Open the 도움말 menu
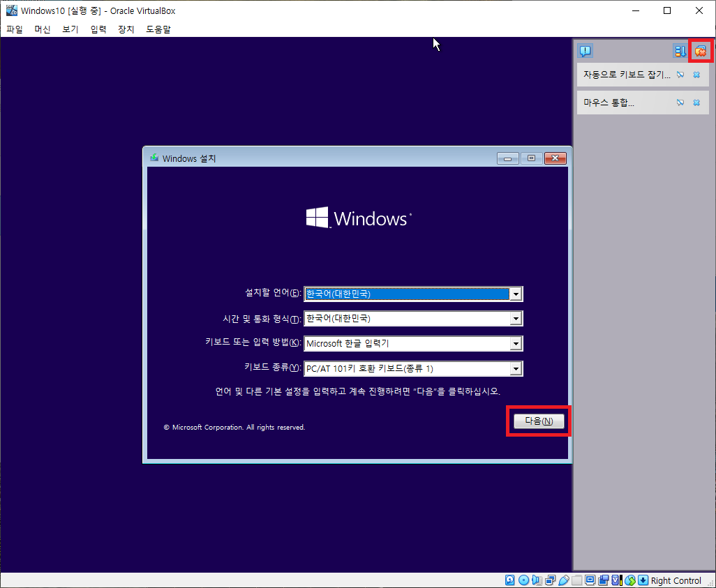Image resolution: width=716 pixels, height=588 pixels. 158,29
